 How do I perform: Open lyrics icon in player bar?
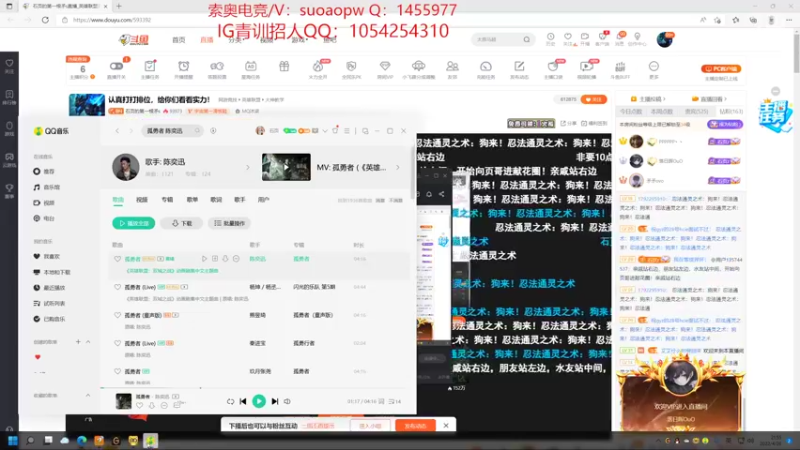(381, 402)
